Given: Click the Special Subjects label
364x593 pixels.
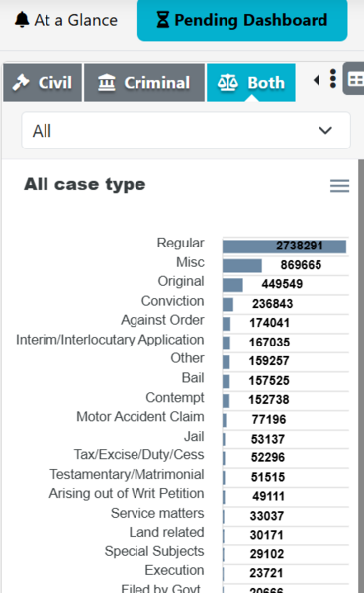Looking at the screenshot, I should [x=154, y=551].
